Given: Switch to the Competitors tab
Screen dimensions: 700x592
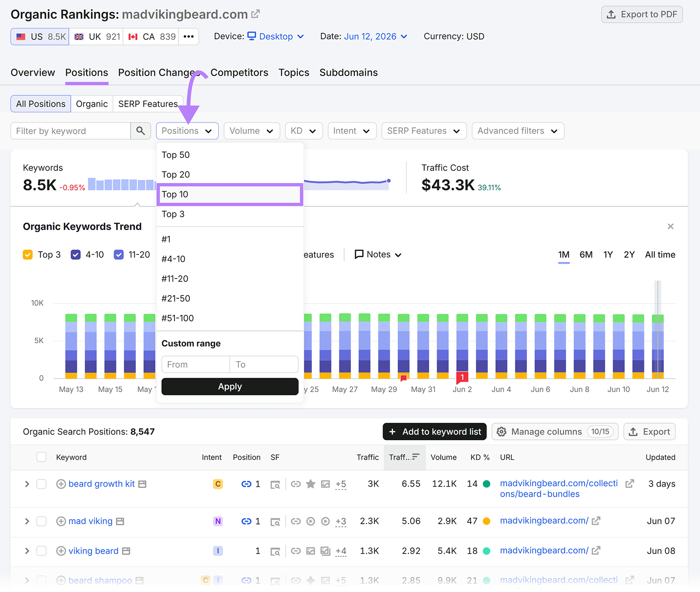Looking at the screenshot, I should click(x=239, y=73).
